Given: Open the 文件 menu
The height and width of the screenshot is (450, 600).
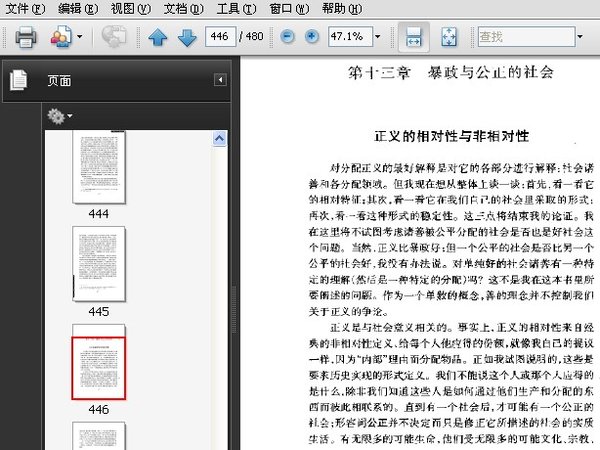Looking at the screenshot, I should 25,8.
